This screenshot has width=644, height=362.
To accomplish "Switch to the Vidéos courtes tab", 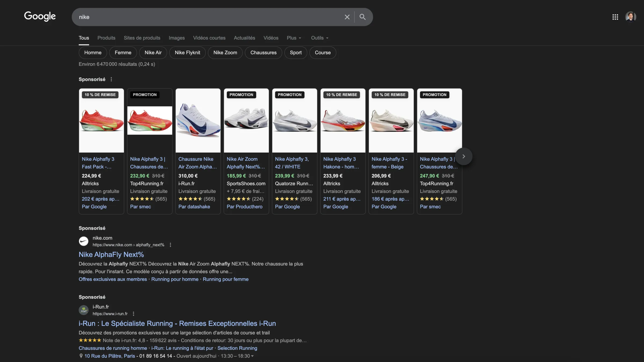I will [209, 38].
